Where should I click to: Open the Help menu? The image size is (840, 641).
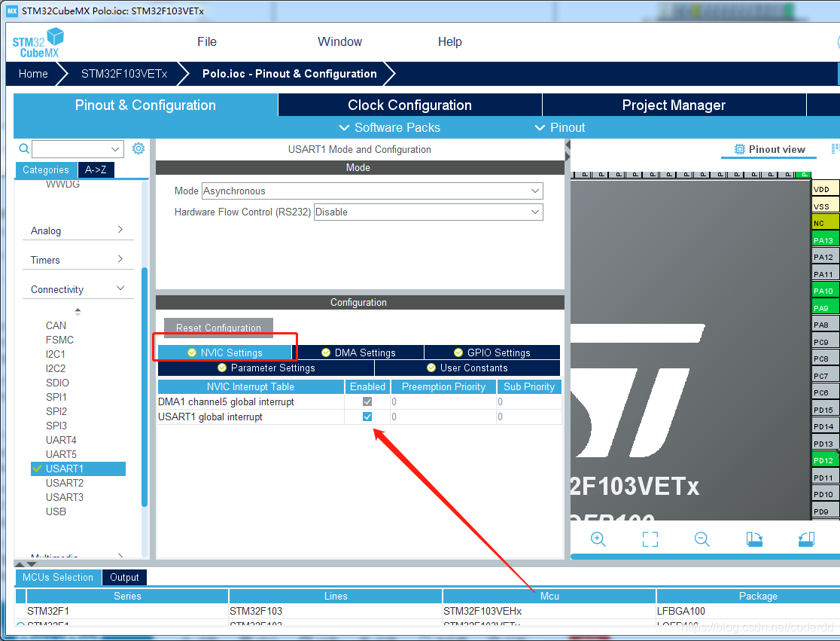pos(449,42)
